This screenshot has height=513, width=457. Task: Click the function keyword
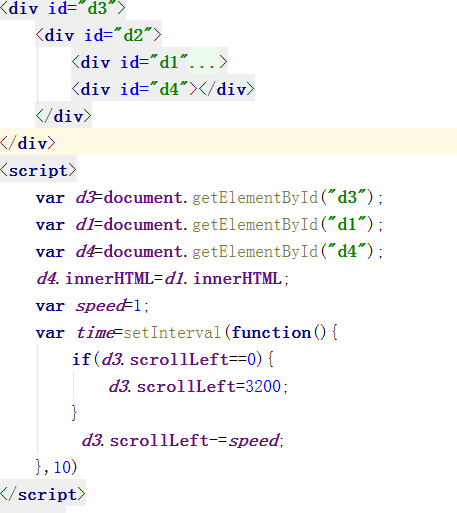[x=271, y=333]
